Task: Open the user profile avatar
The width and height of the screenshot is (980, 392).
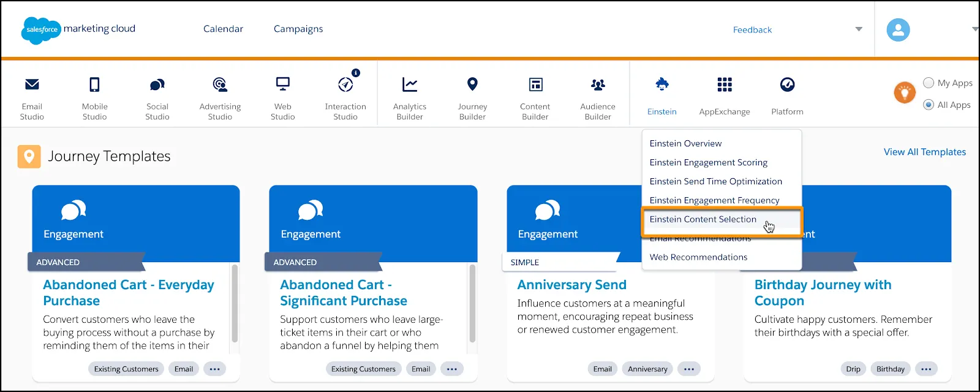Action: coord(898,29)
